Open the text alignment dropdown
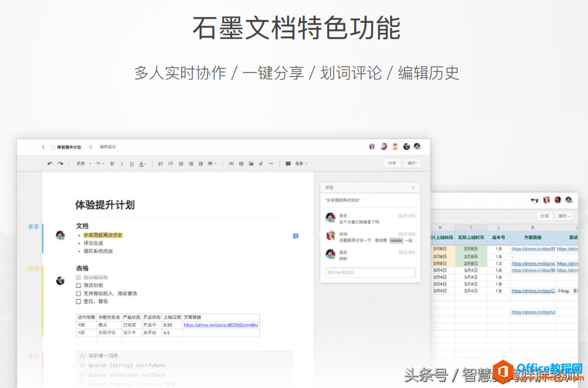 212,164
